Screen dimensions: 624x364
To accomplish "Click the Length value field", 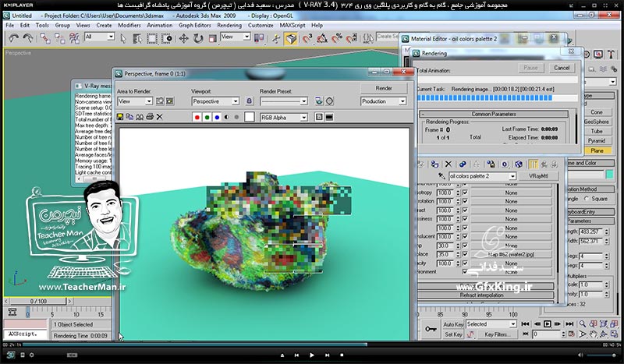I will coord(590,231).
